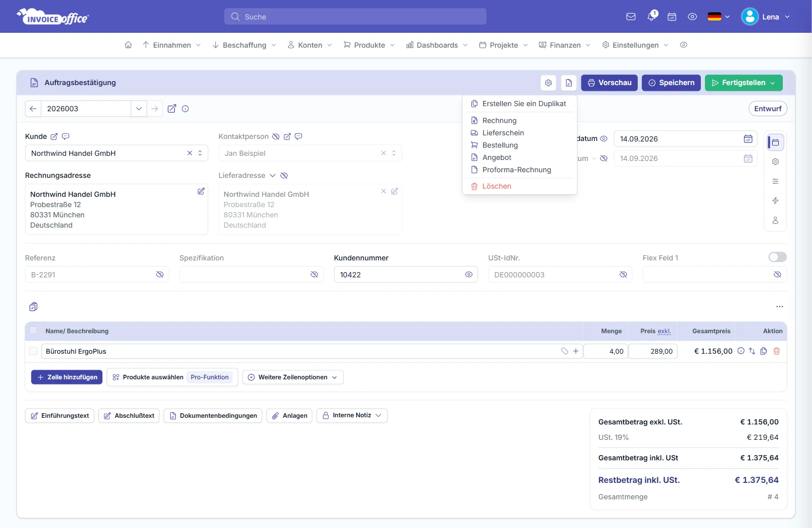Viewport: 812px width, 528px height.
Task: Expand the Fertigstellen dropdown button
Action: 773,83
